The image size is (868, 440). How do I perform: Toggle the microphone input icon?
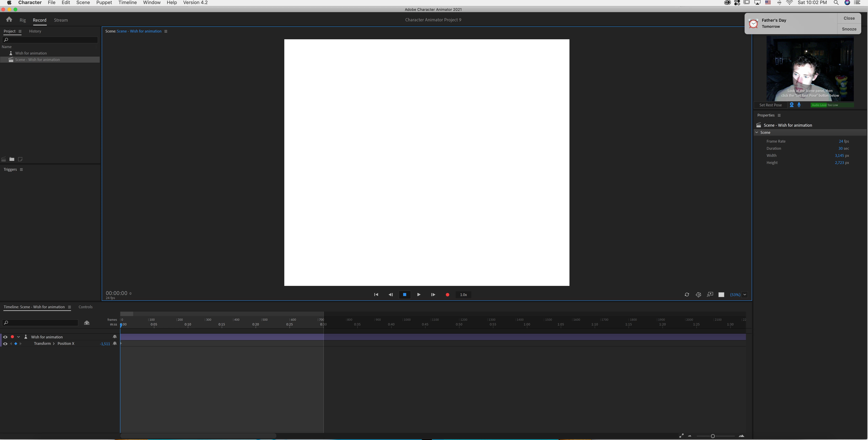coord(799,105)
